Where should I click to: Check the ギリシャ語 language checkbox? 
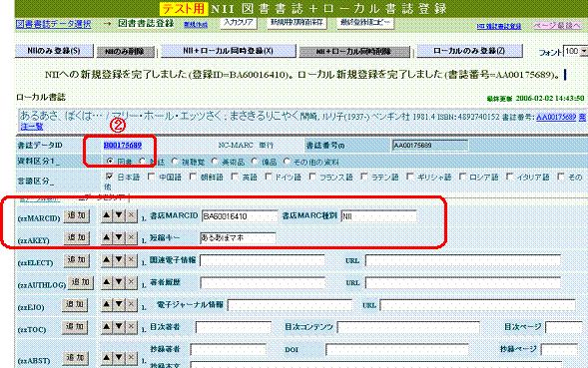click(410, 177)
